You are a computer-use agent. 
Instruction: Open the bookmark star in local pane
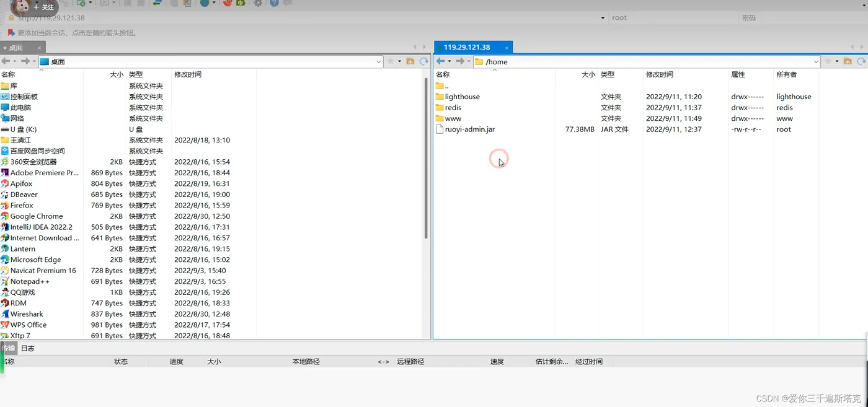(x=391, y=61)
